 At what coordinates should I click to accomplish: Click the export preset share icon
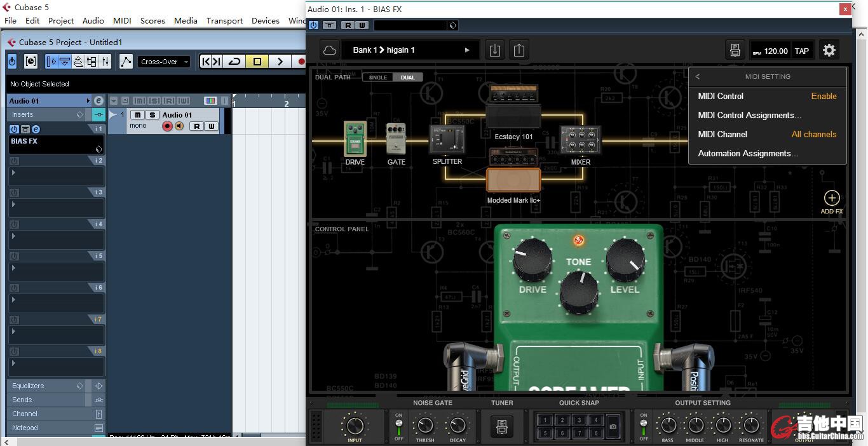(519, 50)
